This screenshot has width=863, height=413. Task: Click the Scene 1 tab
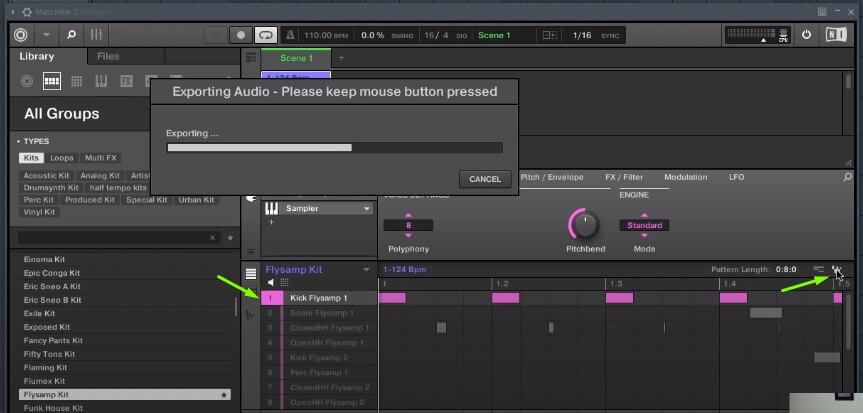[296, 58]
